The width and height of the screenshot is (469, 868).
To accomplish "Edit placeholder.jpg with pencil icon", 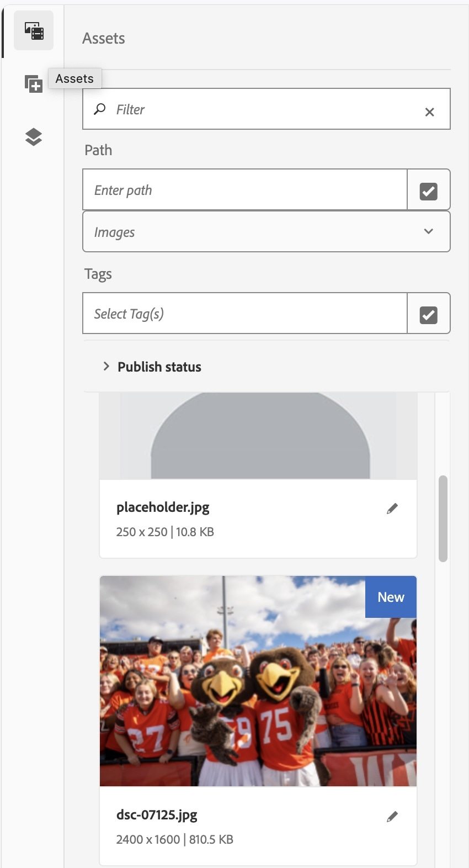I will [x=392, y=509].
